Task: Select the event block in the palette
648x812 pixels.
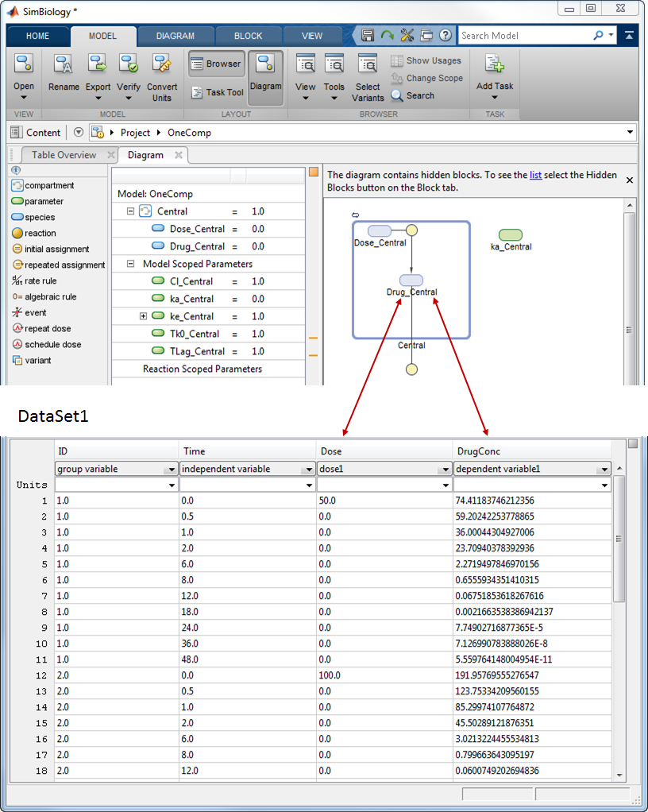Action: click(x=29, y=313)
